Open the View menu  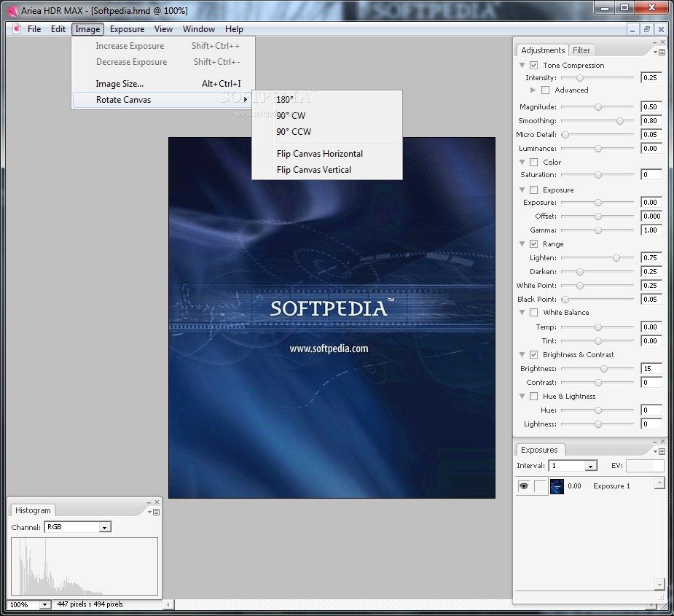pos(163,29)
